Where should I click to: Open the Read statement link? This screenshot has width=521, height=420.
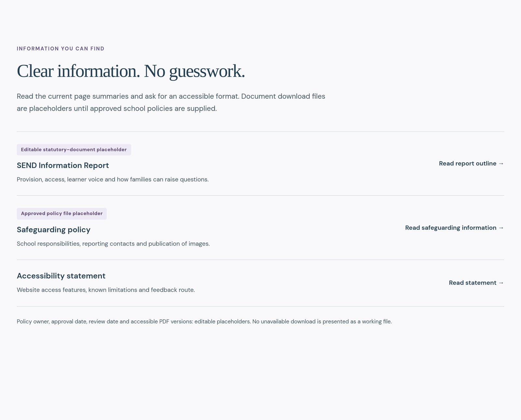[x=476, y=283]
